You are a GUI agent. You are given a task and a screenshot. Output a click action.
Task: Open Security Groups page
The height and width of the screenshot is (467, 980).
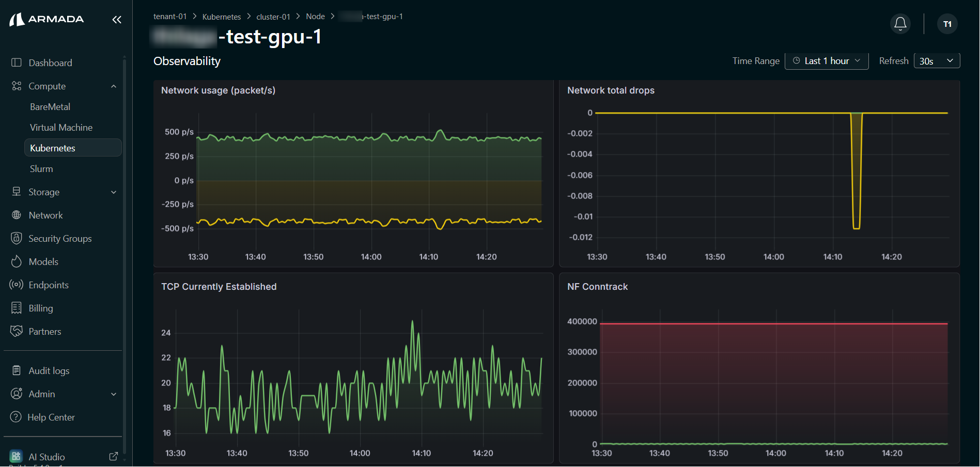tap(60, 238)
